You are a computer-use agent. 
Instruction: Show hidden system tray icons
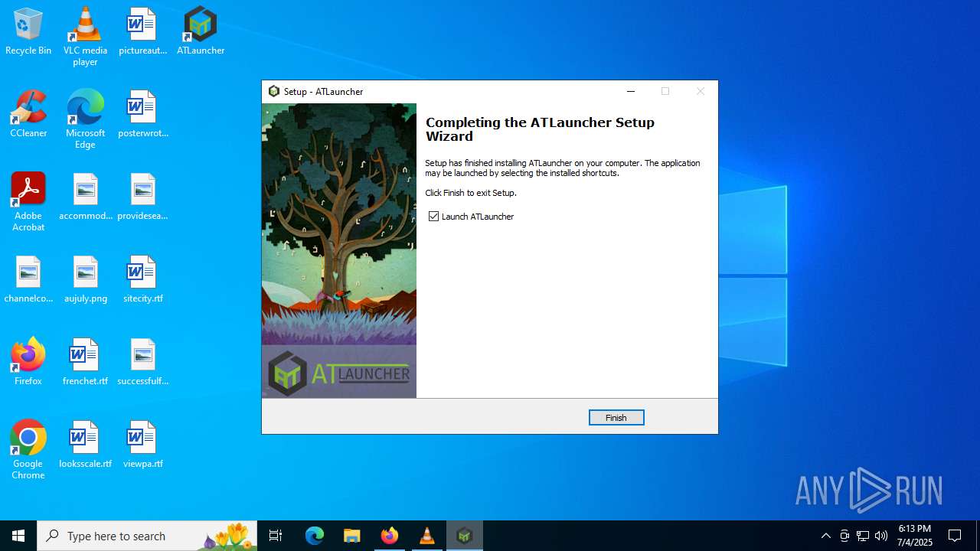click(x=825, y=536)
